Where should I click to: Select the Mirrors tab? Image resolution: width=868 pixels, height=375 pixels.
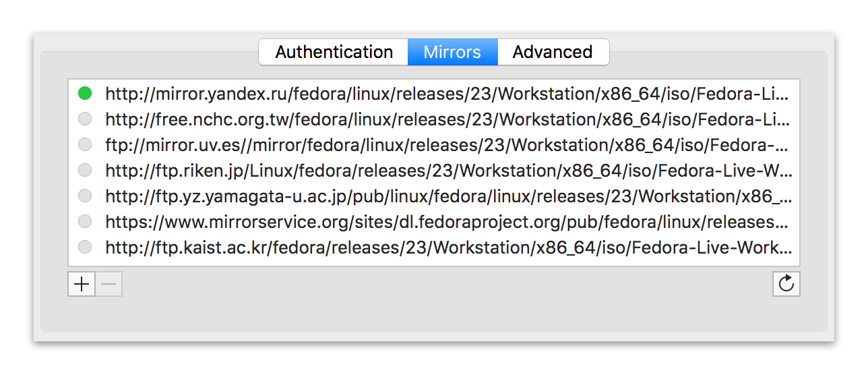coord(452,52)
